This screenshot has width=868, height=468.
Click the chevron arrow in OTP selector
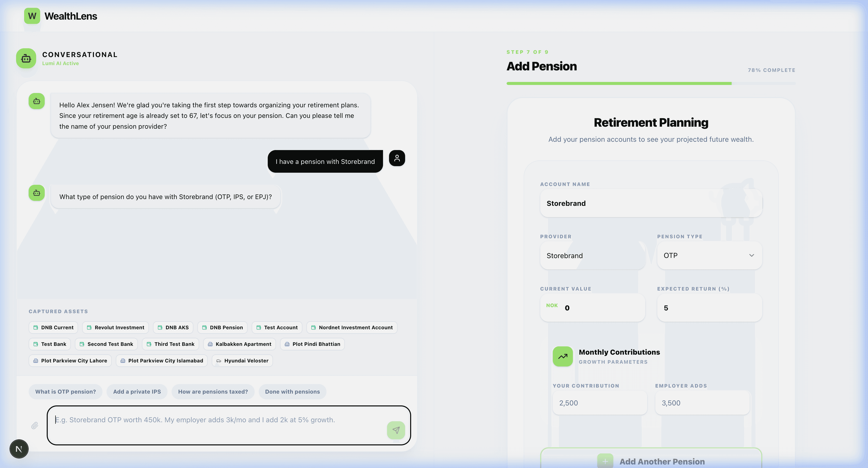(x=751, y=256)
